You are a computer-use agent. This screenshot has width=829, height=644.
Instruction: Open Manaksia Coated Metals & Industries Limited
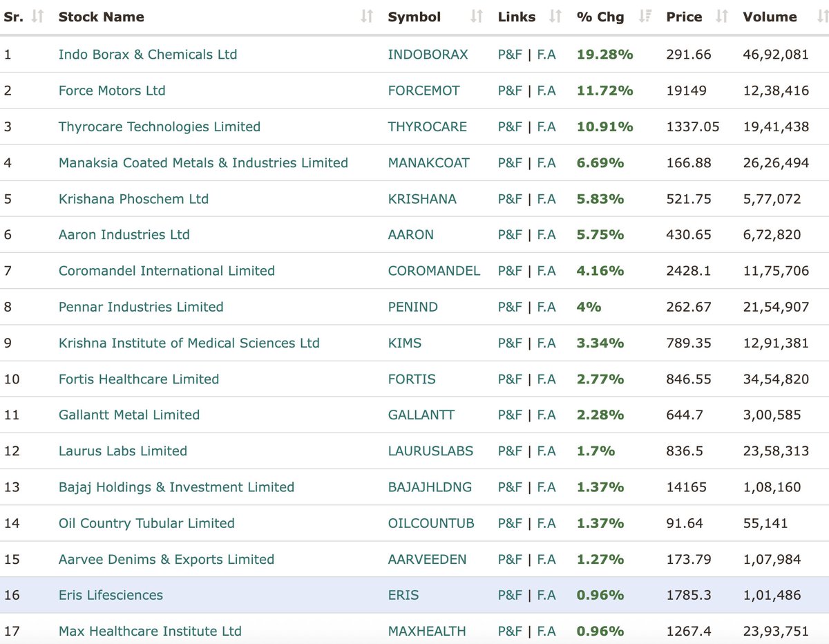tap(203, 162)
